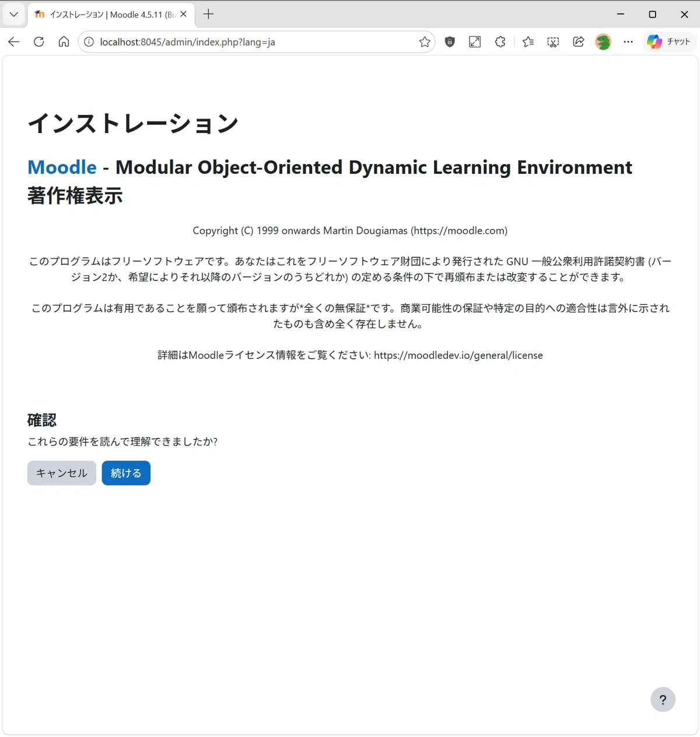Open the user profile avatar
Screen dimensions: 700x737
603,42
